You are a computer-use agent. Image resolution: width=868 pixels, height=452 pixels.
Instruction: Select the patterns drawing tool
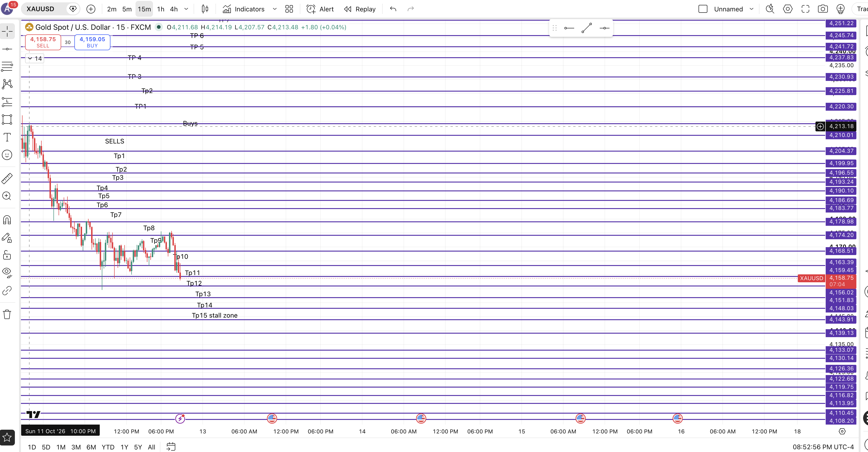coord(7,84)
